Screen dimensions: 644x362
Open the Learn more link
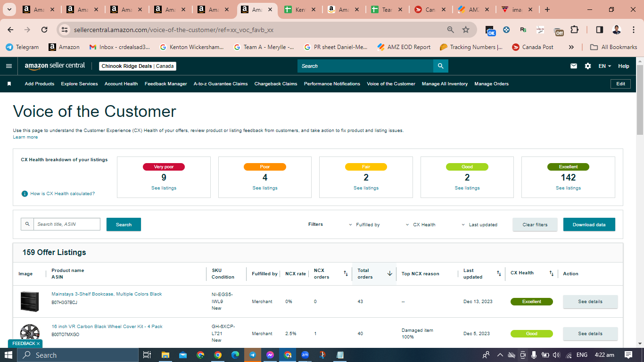25,137
